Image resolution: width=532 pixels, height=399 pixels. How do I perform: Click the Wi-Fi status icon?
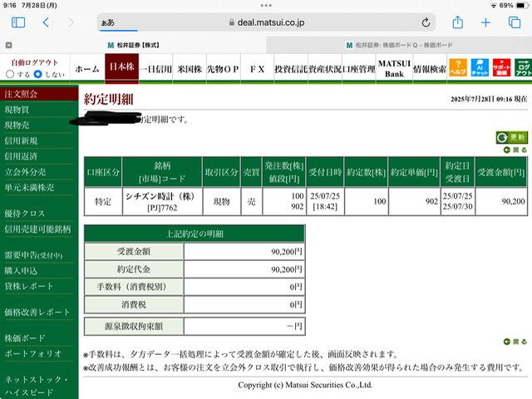[x=494, y=6]
